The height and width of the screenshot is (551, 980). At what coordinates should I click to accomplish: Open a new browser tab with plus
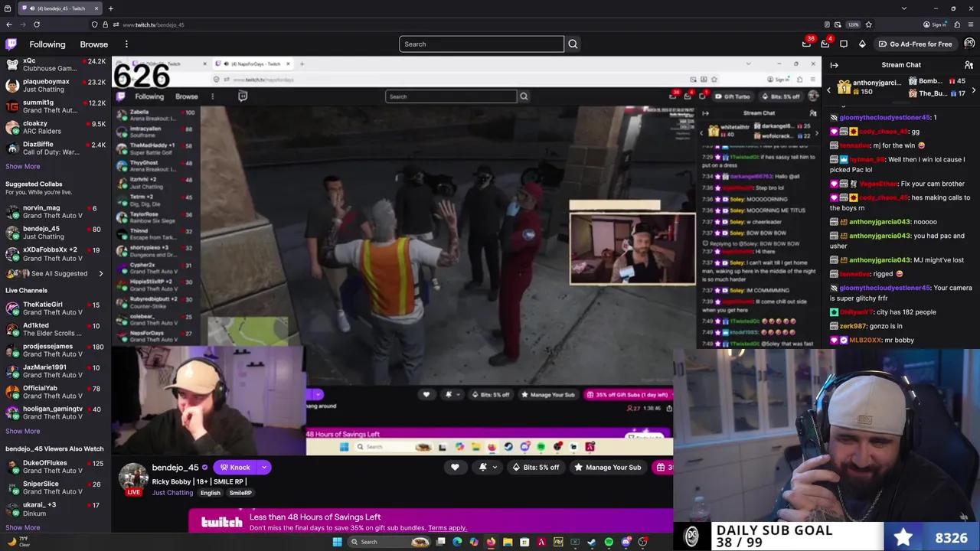point(110,8)
